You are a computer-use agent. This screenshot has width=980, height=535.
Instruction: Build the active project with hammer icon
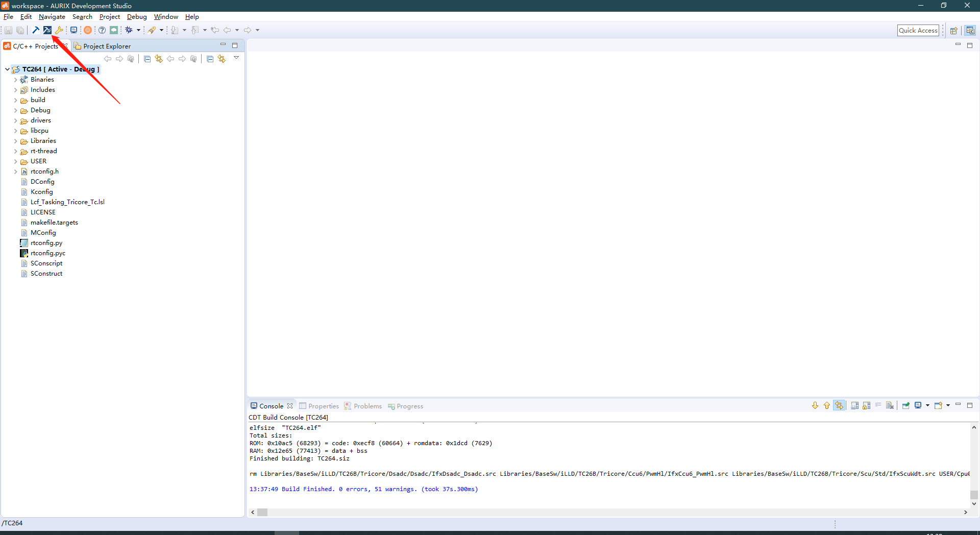tap(36, 30)
